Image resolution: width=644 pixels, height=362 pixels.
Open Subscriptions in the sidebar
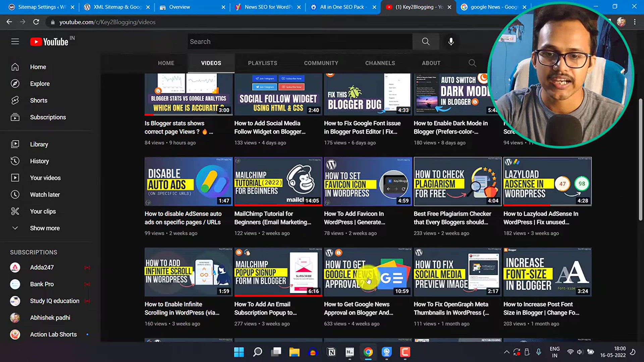pos(47,117)
